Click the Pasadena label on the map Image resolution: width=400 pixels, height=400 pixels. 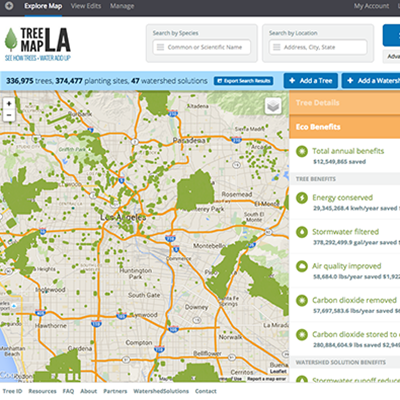(x=189, y=141)
